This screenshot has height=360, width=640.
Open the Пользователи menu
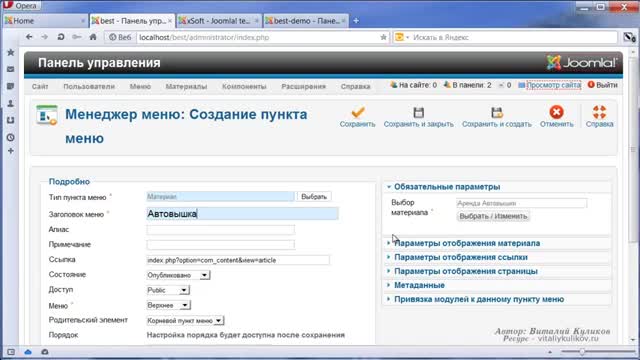pos(89,87)
